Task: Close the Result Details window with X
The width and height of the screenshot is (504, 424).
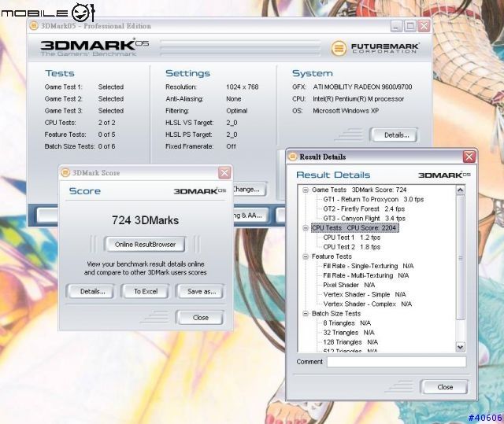Action: [x=469, y=157]
